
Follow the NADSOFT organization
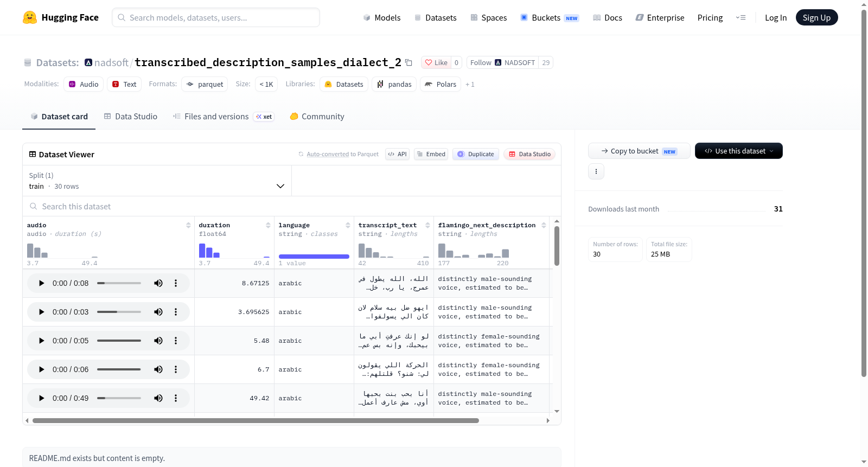(x=502, y=62)
